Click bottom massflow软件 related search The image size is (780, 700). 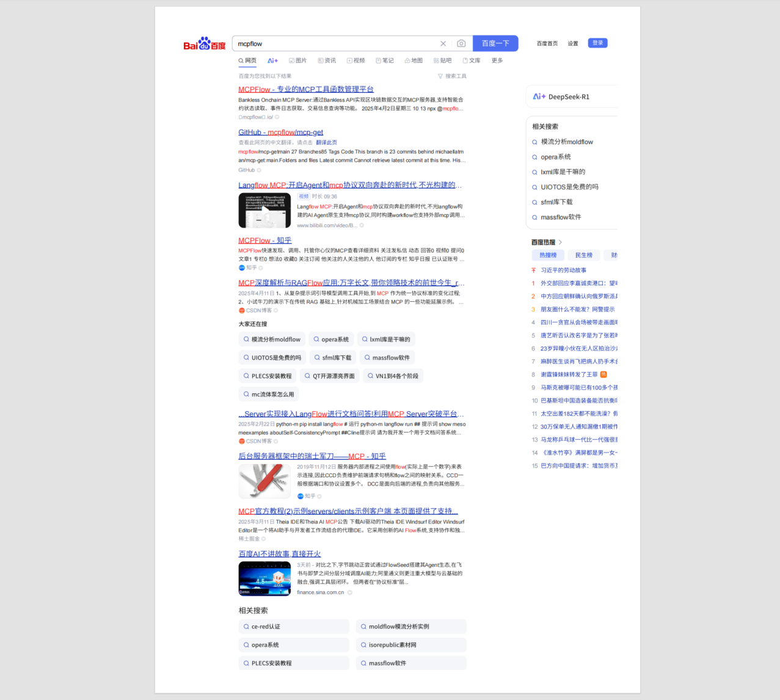point(411,663)
